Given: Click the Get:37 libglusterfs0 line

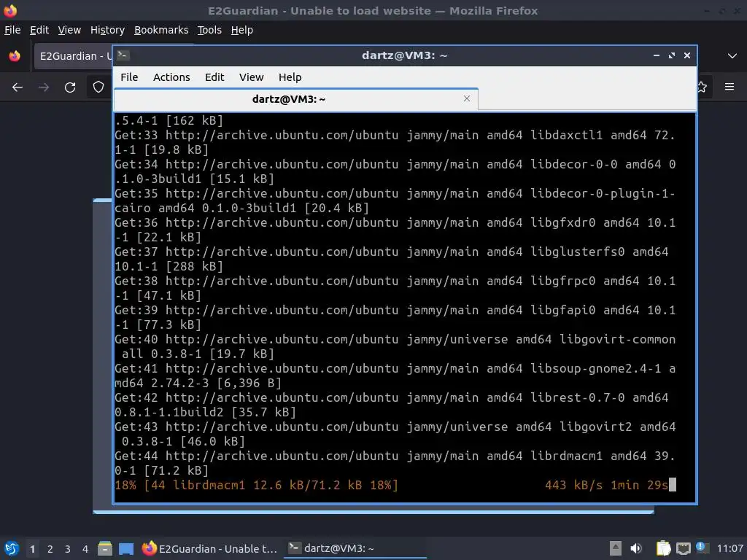Looking at the screenshot, I should click(x=391, y=259).
